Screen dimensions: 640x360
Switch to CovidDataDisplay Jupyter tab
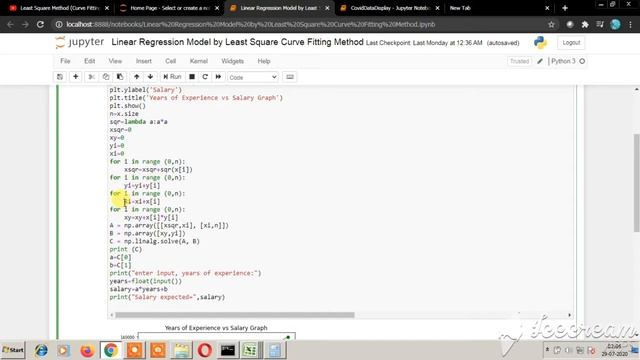pyautogui.click(x=390, y=8)
